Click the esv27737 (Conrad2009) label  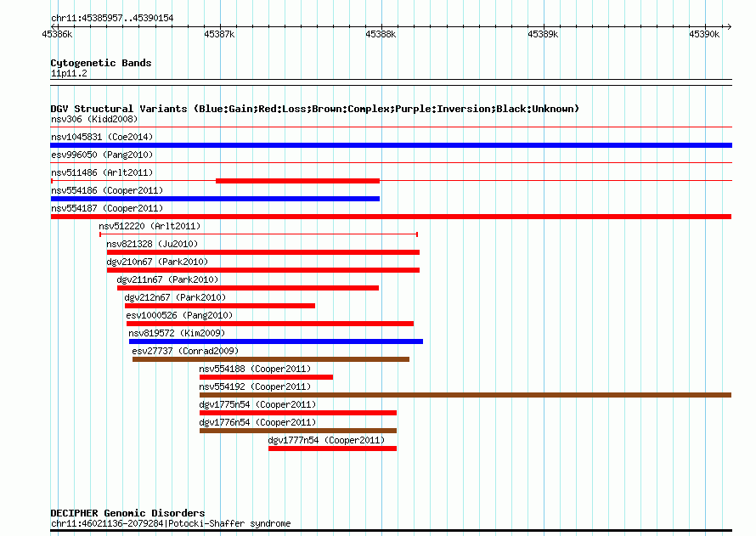(185, 351)
